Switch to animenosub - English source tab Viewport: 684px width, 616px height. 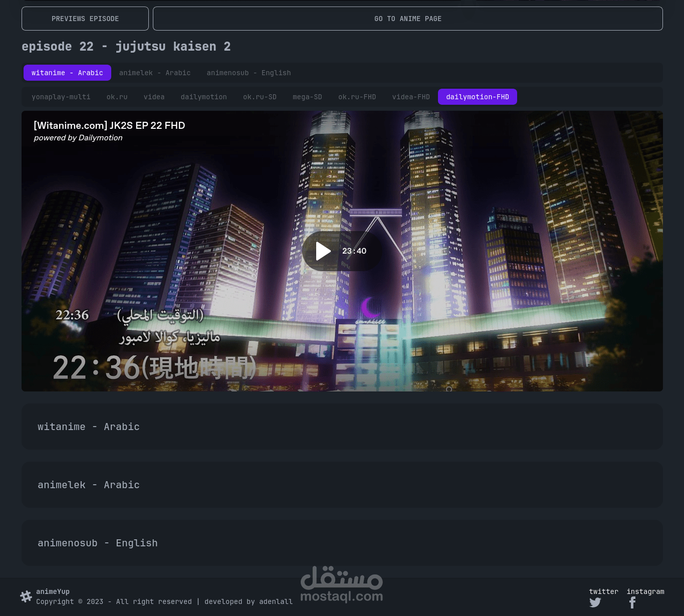click(249, 73)
